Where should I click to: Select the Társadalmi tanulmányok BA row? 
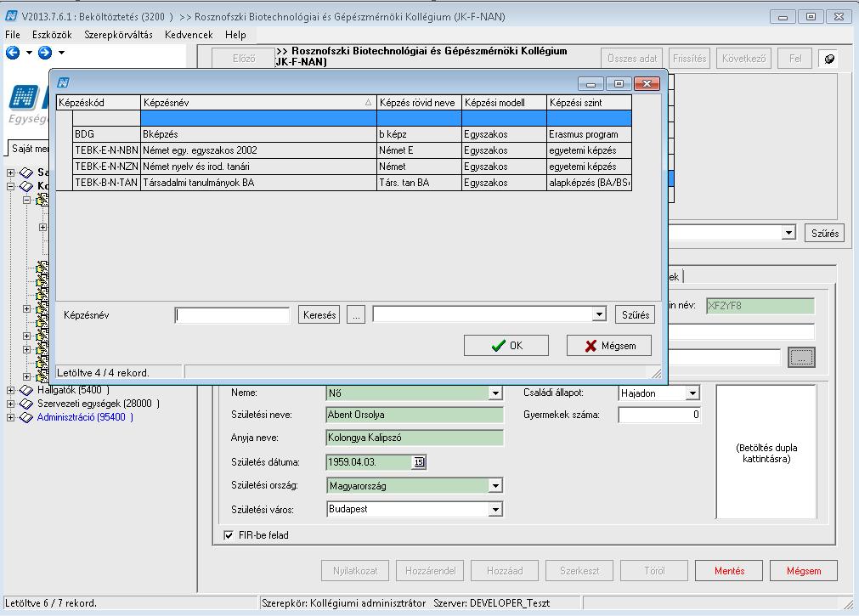coord(353,183)
